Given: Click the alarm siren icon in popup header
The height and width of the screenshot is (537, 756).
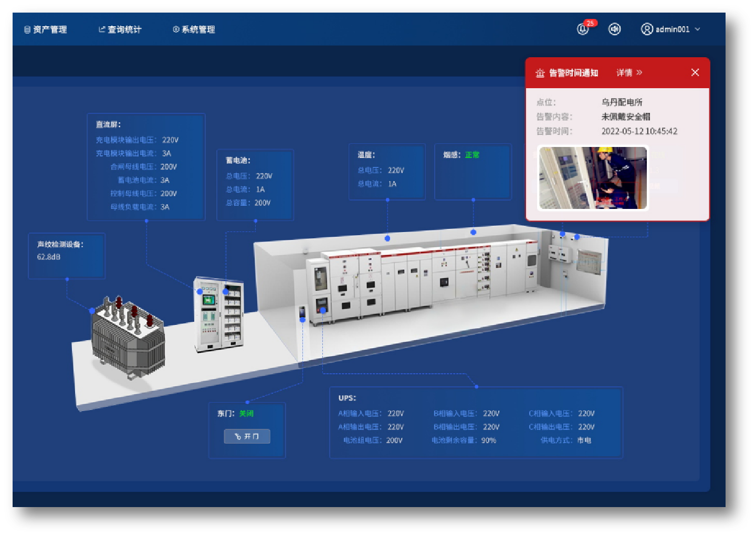Looking at the screenshot, I should 540,73.
